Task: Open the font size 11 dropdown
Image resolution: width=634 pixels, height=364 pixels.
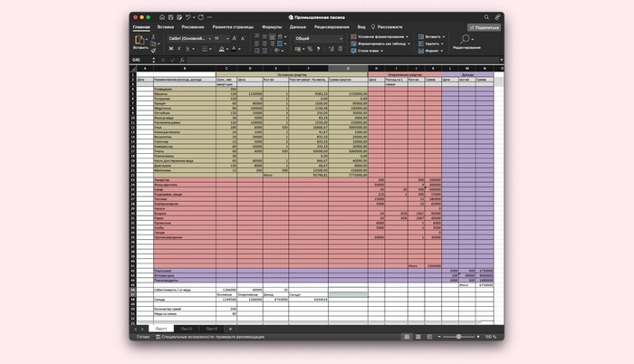Action: click(227, 38)
